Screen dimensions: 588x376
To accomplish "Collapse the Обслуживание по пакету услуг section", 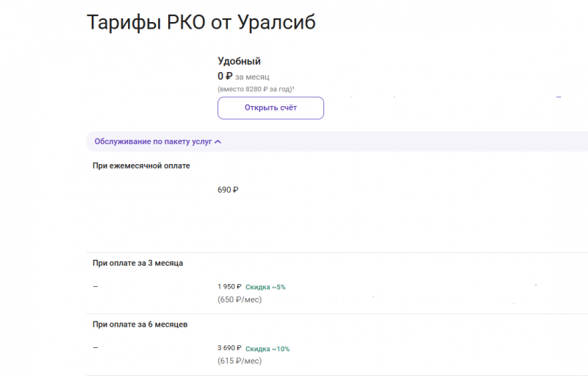I will point(153,141).
